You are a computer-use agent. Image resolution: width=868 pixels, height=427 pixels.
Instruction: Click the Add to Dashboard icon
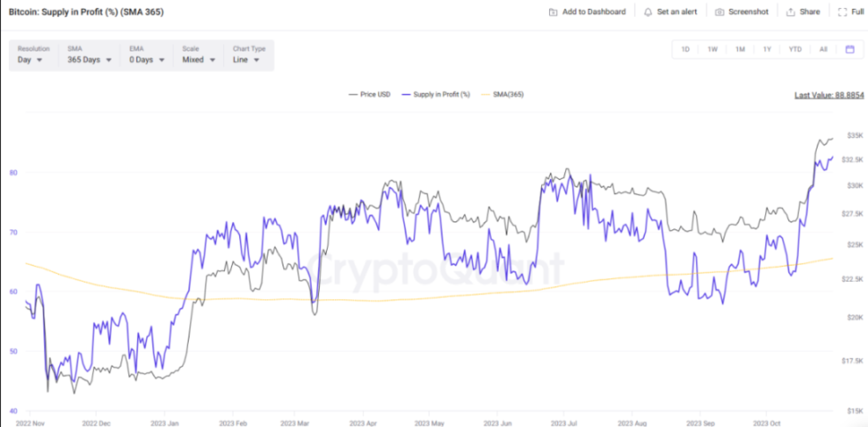pyautogui.click(x=552, y=12)
